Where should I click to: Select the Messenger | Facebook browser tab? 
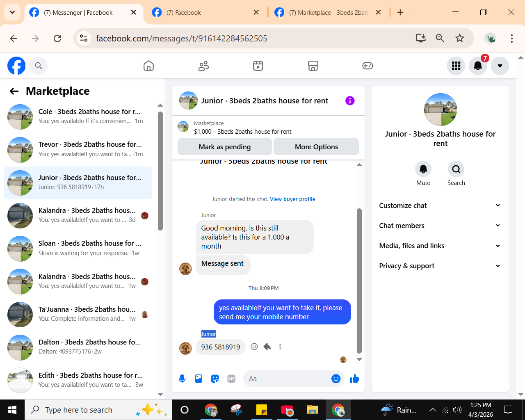point(84,12)
